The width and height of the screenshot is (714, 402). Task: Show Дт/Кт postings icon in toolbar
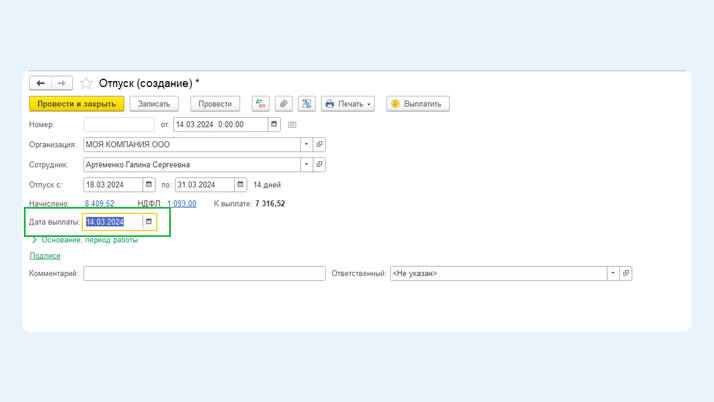260,104
